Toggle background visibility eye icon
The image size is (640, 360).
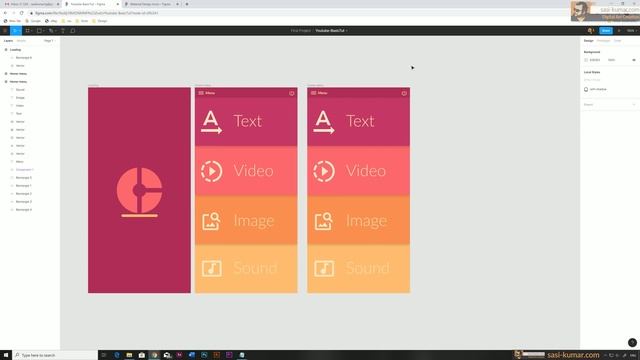tap(634, 60)
